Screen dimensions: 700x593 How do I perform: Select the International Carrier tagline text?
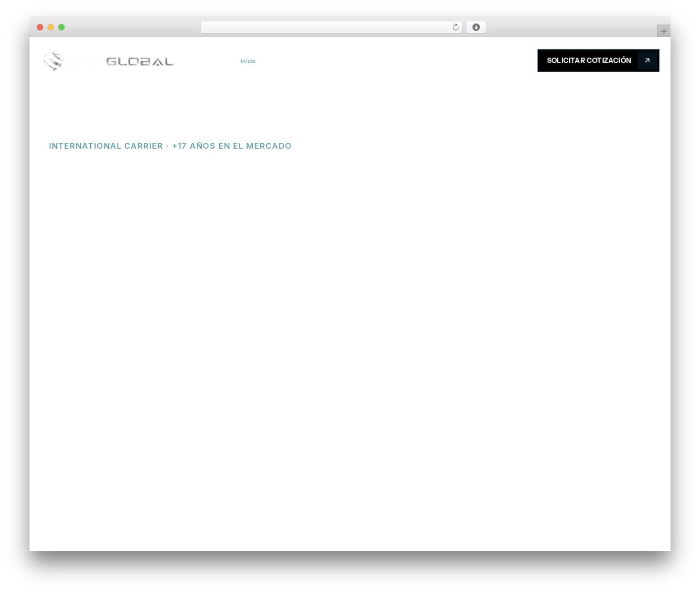pos(170,146)
